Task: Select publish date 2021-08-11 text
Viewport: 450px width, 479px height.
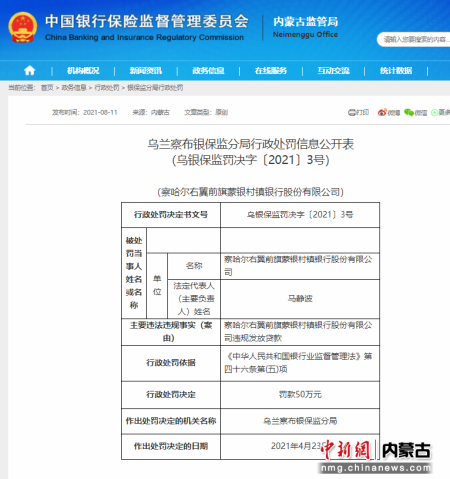Action: click(x=100, y=112)
